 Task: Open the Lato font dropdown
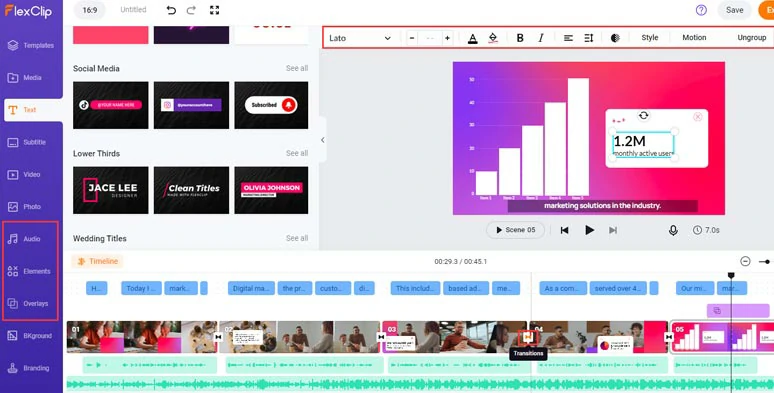click(x=360, y=38)
